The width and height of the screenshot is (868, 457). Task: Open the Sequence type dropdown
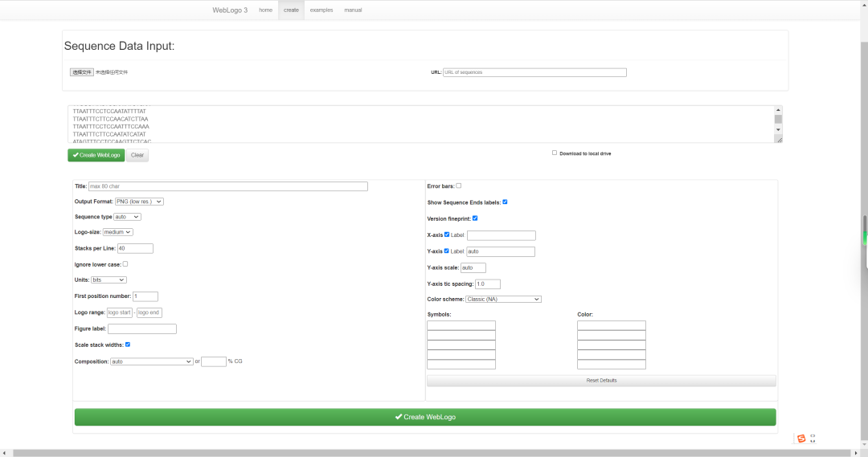[127, 217]
